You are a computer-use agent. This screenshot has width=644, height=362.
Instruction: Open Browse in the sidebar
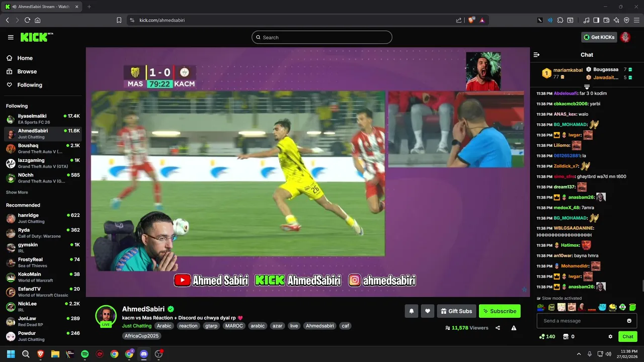pyautogui.click(x=22, y=71)
